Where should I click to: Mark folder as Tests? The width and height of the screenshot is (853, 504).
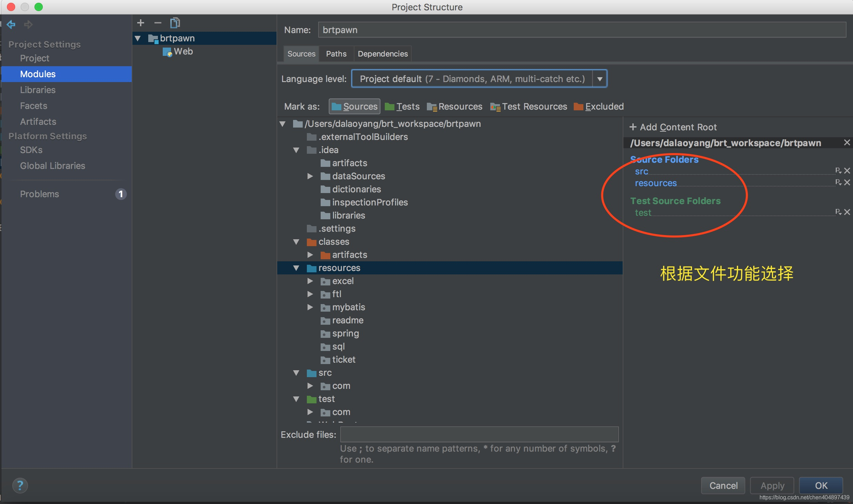tap(402, 107)
